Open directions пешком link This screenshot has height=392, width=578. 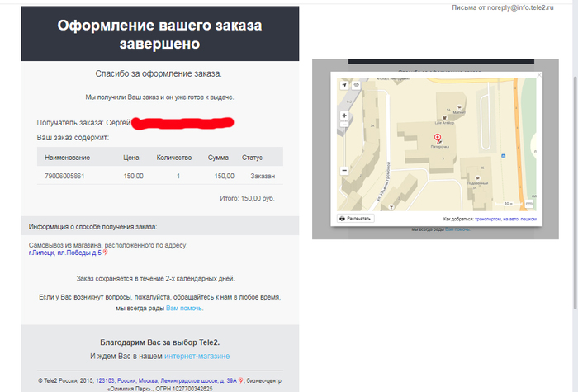pos(528,219)
